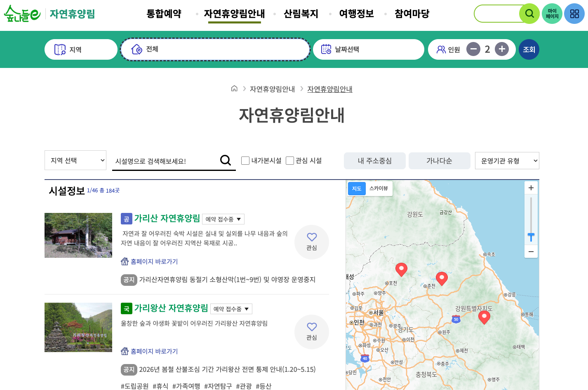The height and width of the screenshot is (390, 588).
Task: Click the facility name search magnifier icon
Action: coord(226,160)
